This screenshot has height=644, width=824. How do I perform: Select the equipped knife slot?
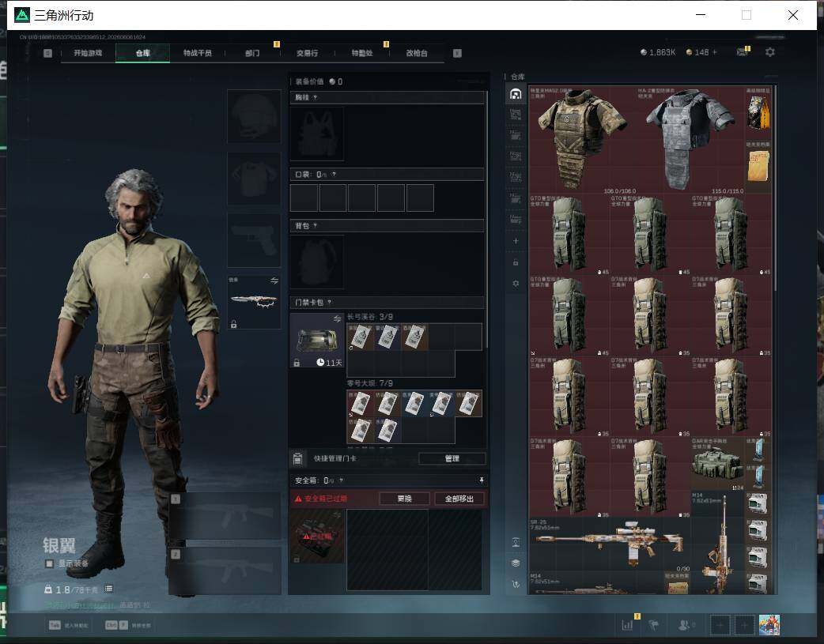254,302
